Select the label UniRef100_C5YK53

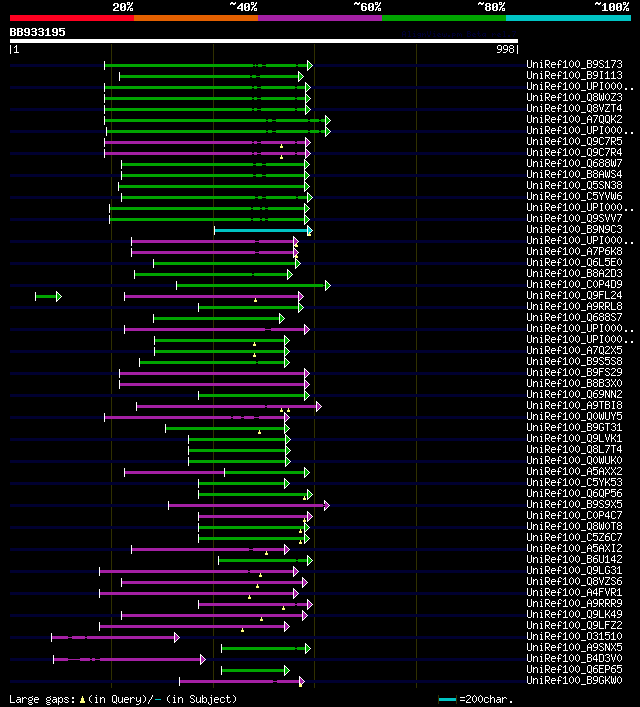pos(574,482)
